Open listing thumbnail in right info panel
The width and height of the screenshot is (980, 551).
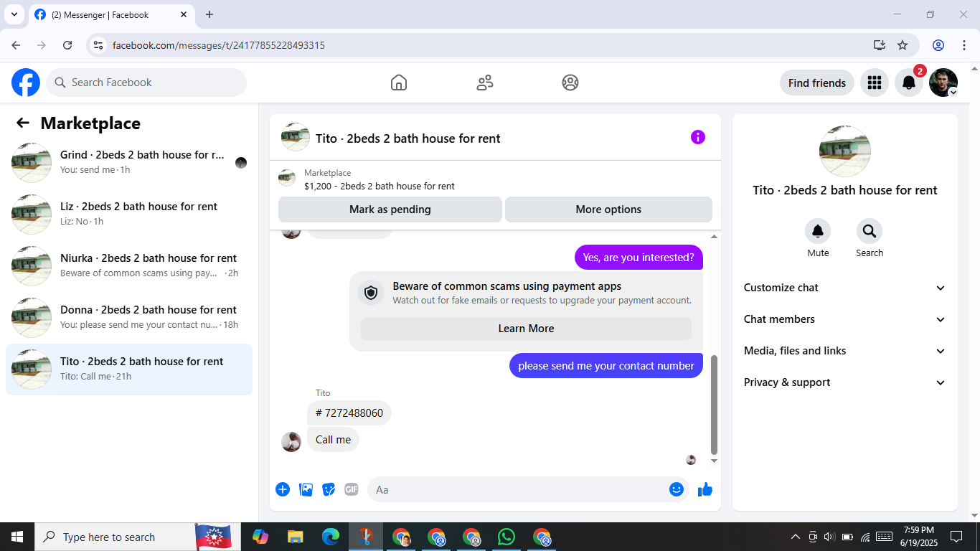tap(845, 151)
